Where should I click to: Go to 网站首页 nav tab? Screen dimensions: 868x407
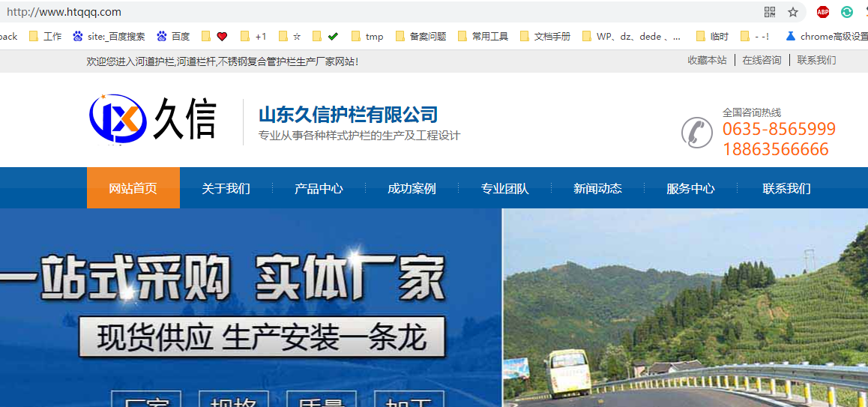133,188
